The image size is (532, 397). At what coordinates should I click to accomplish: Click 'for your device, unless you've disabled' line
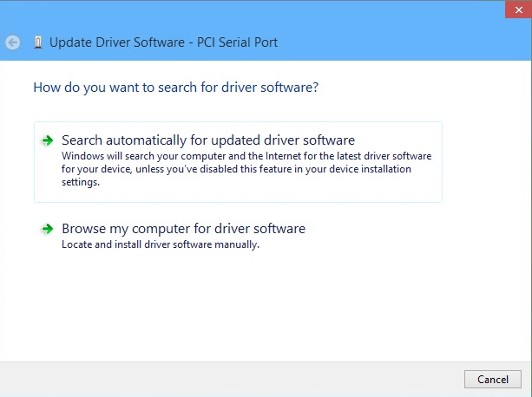click(x=236, y=169)
